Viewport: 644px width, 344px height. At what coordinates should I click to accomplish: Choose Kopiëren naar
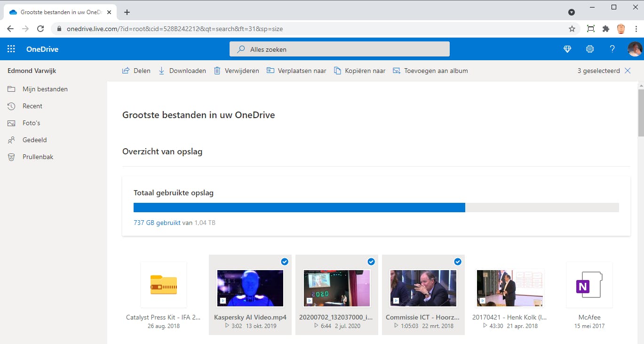point(360,71)
